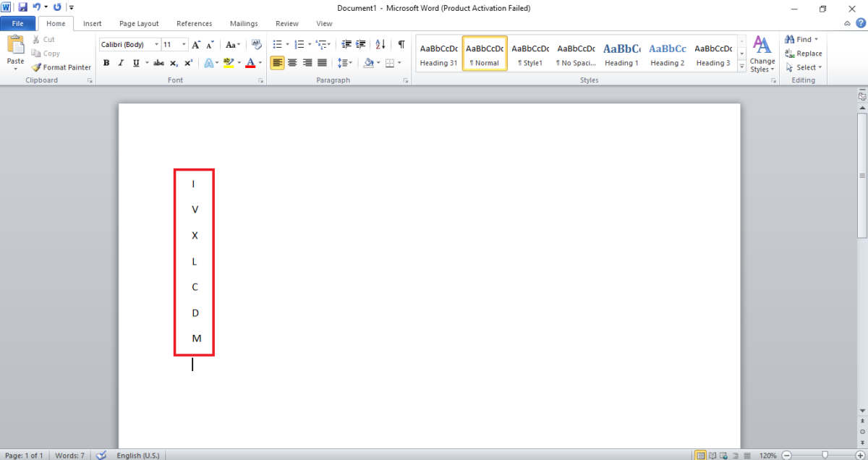The width and height of the screenshot is (868, 460).
Task: Open the Calibri (Body) font name dropdown
Action: pos(156,45)
